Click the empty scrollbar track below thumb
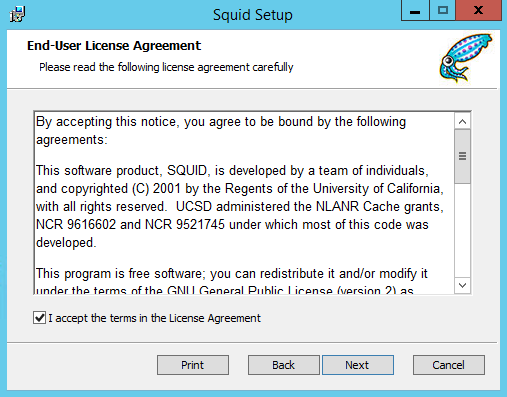The image size is (507, 397). (462, 230)
